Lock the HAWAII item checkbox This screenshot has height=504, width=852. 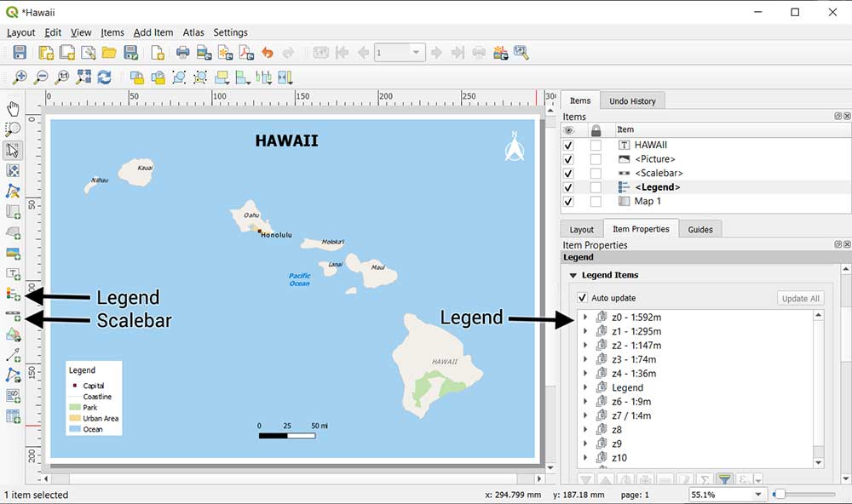coord(596,145)
